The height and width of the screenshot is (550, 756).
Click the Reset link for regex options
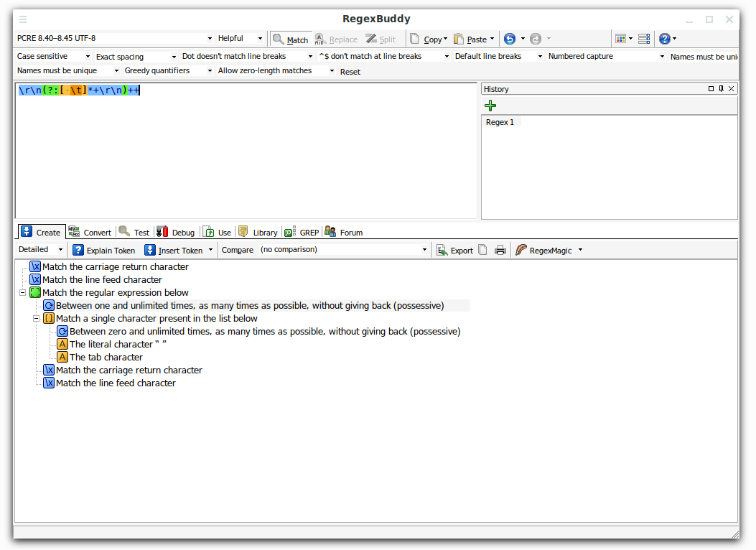click(350, 71)
